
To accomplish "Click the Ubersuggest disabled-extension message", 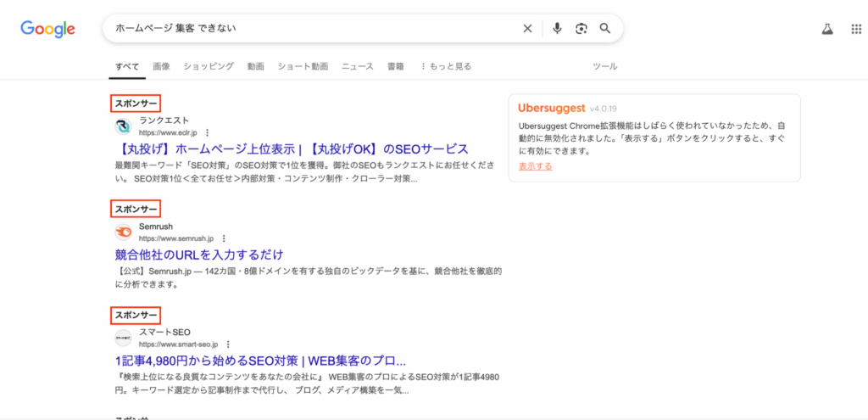I will point(652,138).
